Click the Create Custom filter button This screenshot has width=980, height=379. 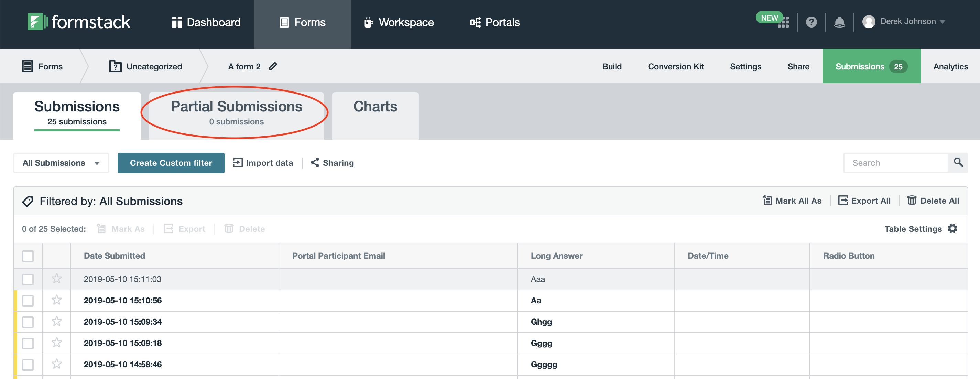(x=171, y=163)
